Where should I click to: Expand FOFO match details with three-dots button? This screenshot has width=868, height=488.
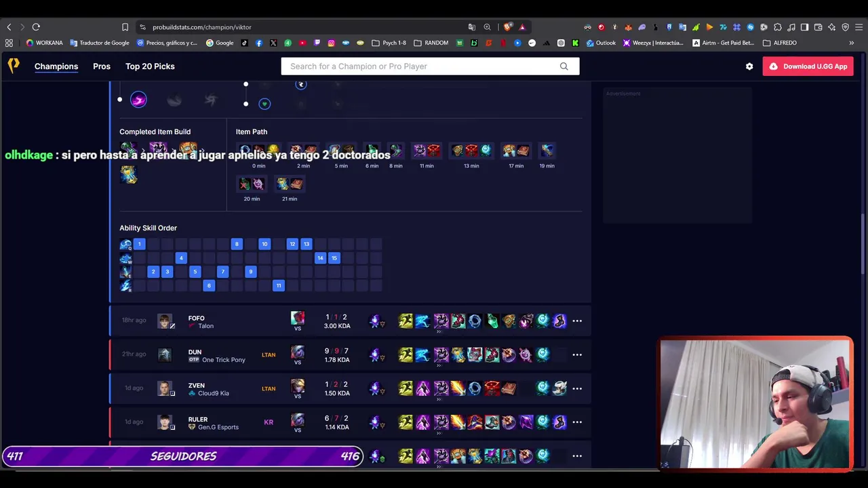click(x=577, y=321)
